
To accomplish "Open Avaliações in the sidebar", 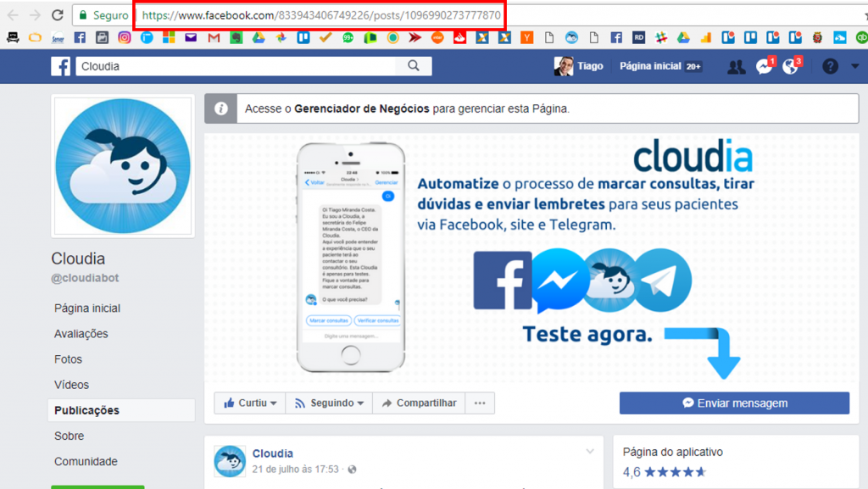I will click(x=81, y=334).
